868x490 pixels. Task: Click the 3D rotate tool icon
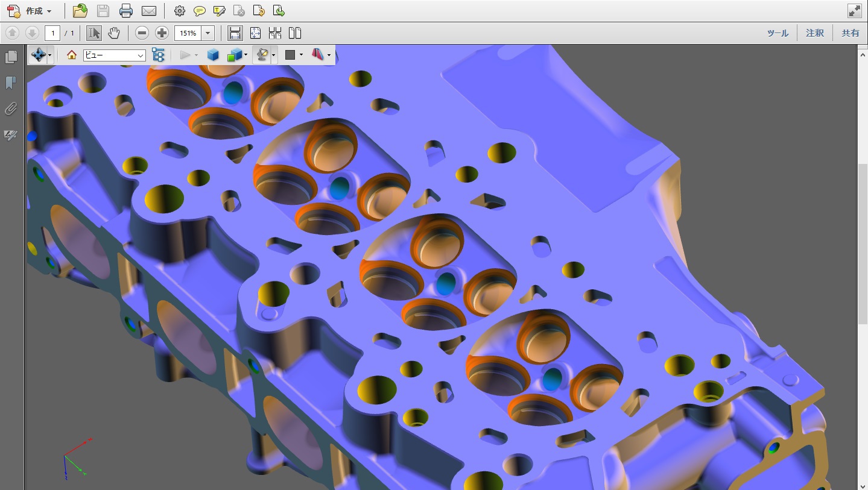pyautogui.click(x=38, y=55)
